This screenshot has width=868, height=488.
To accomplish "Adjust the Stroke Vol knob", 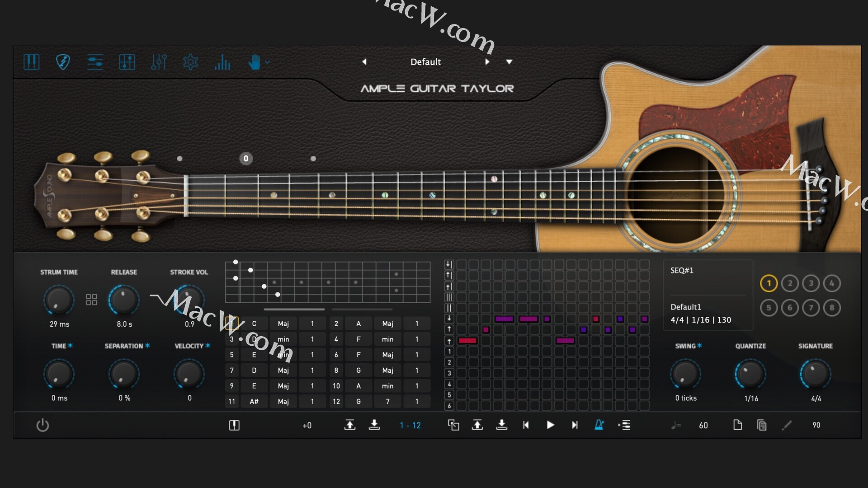I will 189,300.
